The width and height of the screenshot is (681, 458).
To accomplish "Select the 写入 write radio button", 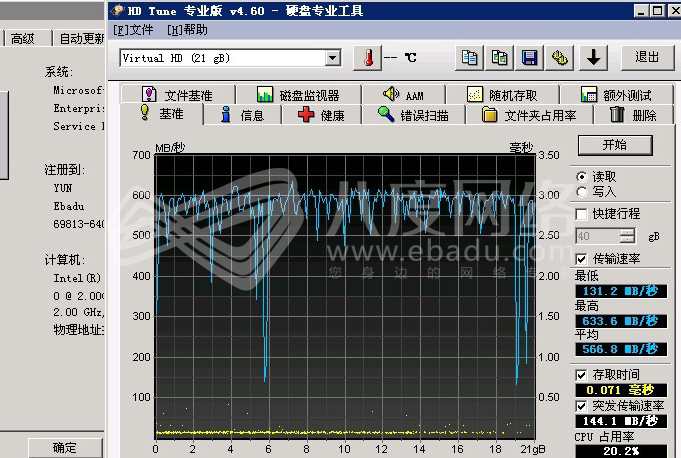I will point(582,191).
